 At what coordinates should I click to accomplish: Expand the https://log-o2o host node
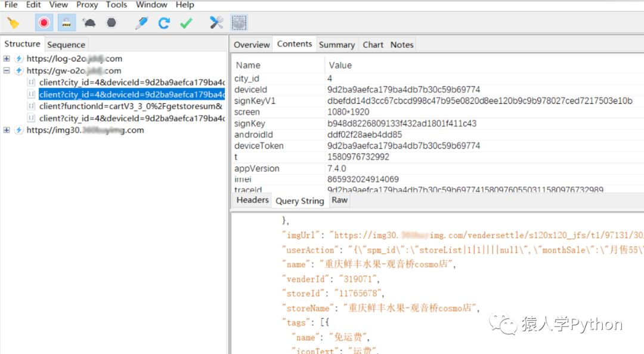7,59
